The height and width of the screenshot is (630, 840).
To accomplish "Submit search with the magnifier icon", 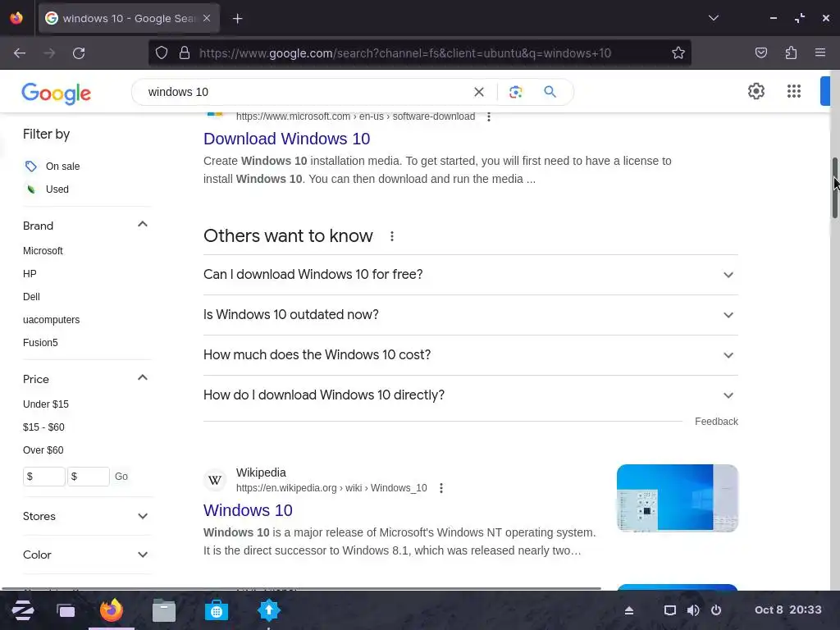I will click(x=550, y=92).
